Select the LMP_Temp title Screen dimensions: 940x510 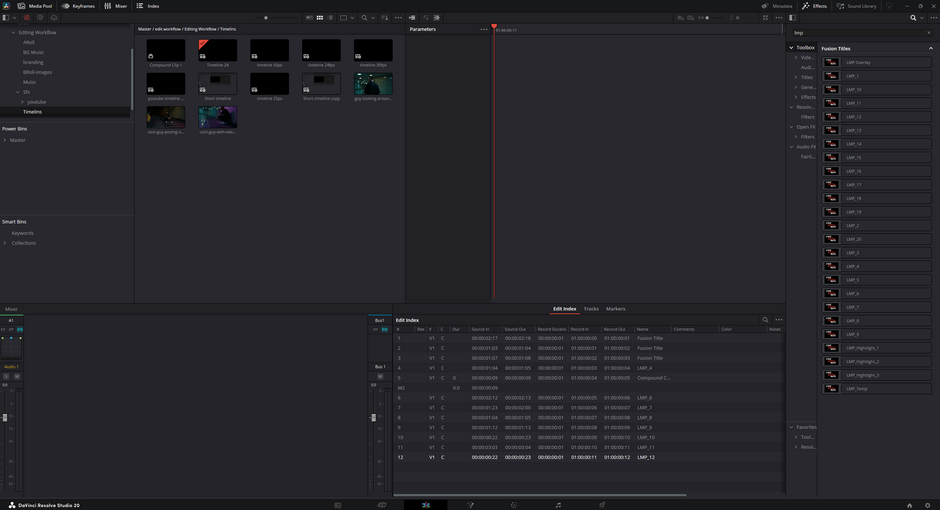[876, 388]
